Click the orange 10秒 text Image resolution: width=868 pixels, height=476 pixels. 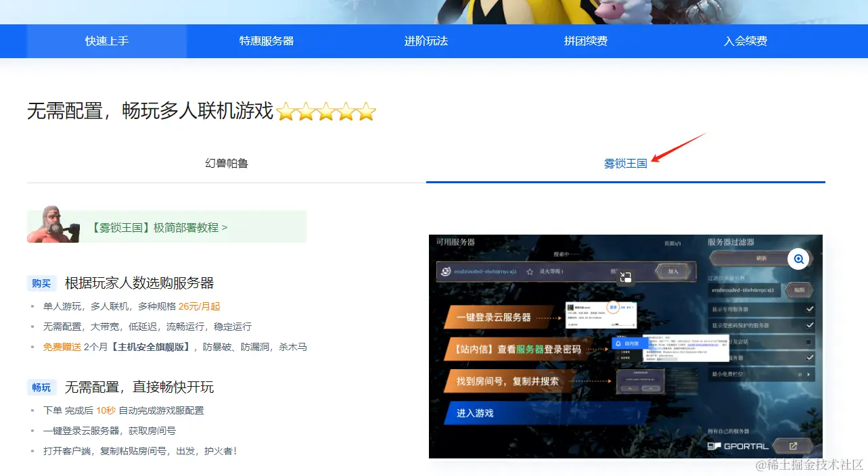click(x=106, y=410)
